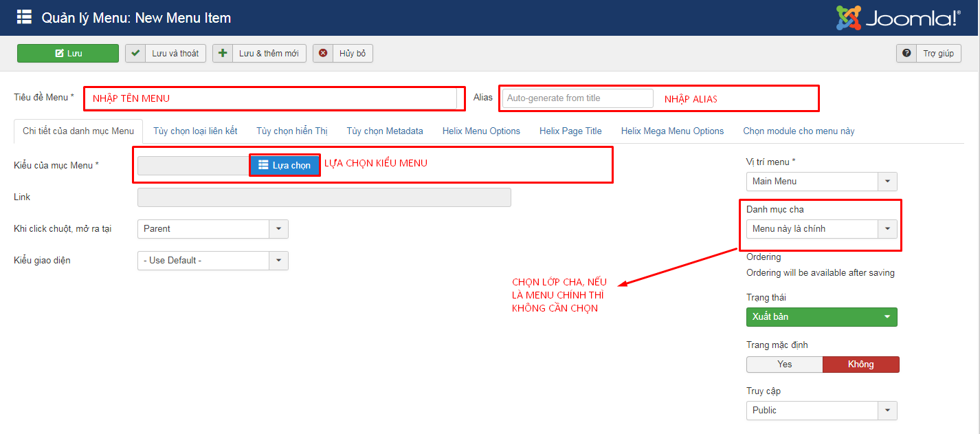Click the Joomla logo in the header
Screen dimensions: 980x434
(898, 18)
